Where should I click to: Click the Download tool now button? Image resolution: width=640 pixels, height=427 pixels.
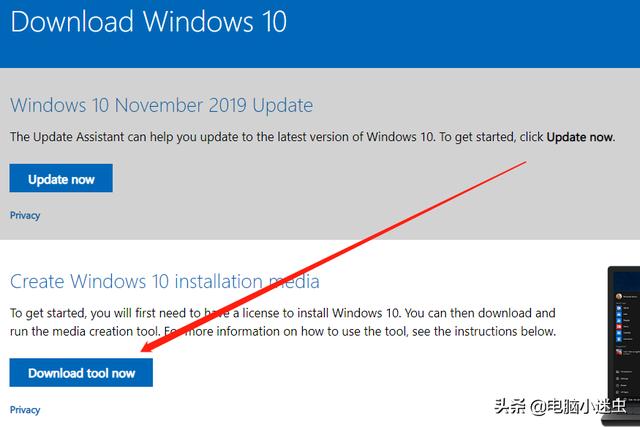coord(81,372)
